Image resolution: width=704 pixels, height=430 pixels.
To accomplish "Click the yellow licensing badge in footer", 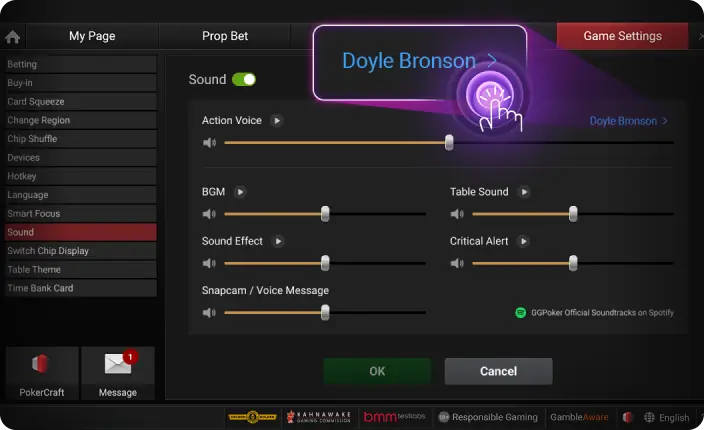I will pos(252,417).
